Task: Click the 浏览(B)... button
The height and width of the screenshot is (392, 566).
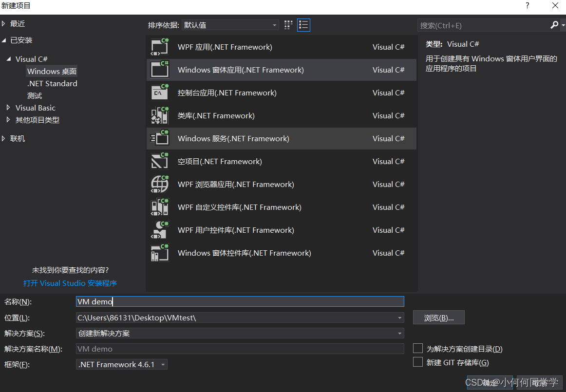Action: (x=438, y=317)
